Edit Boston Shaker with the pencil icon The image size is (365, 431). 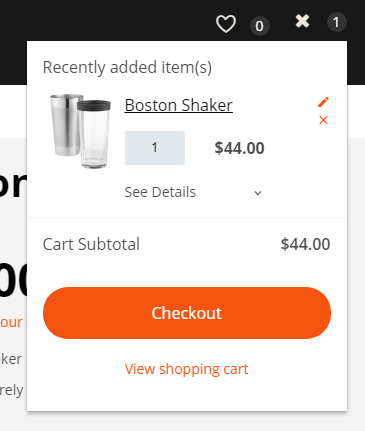(x=323, y=102)
